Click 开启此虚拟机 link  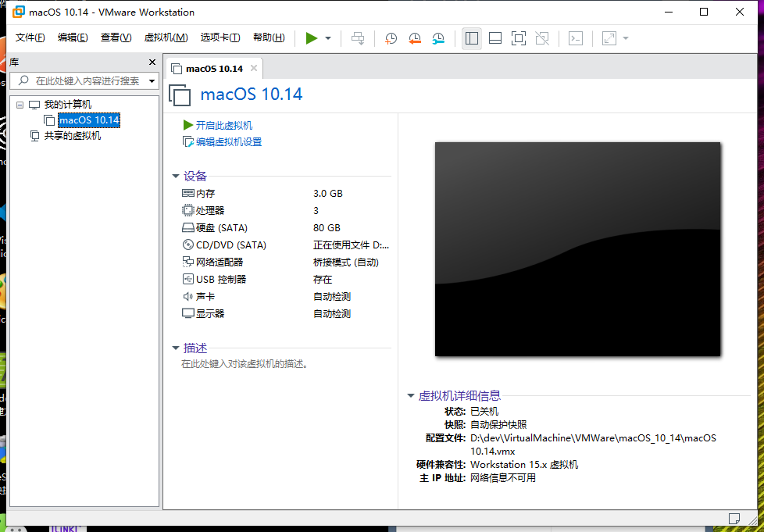pos(223,125)
